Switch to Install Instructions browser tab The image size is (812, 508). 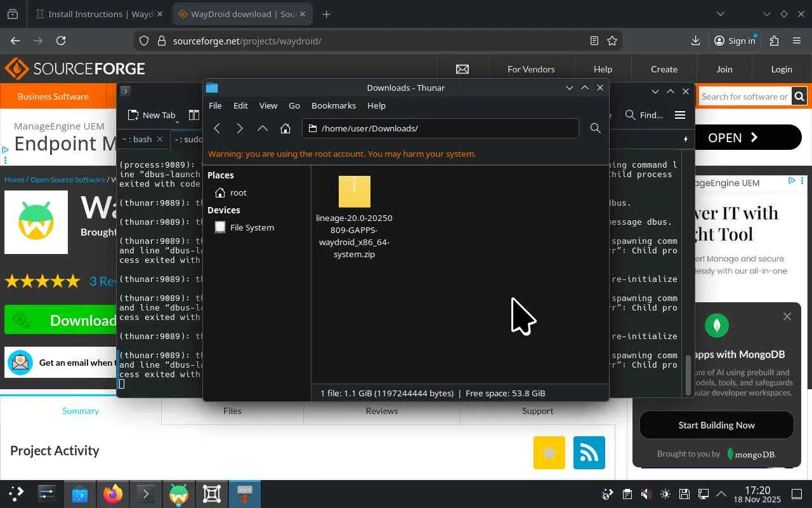[99, 14]
